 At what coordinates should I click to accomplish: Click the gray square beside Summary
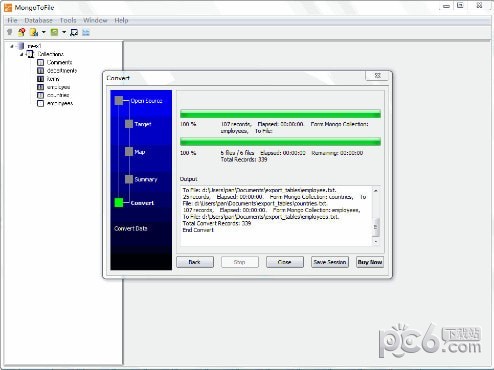point(129,179)
